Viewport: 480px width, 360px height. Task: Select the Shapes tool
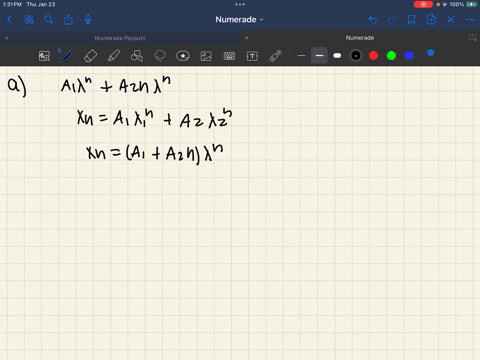pos(137,56)
